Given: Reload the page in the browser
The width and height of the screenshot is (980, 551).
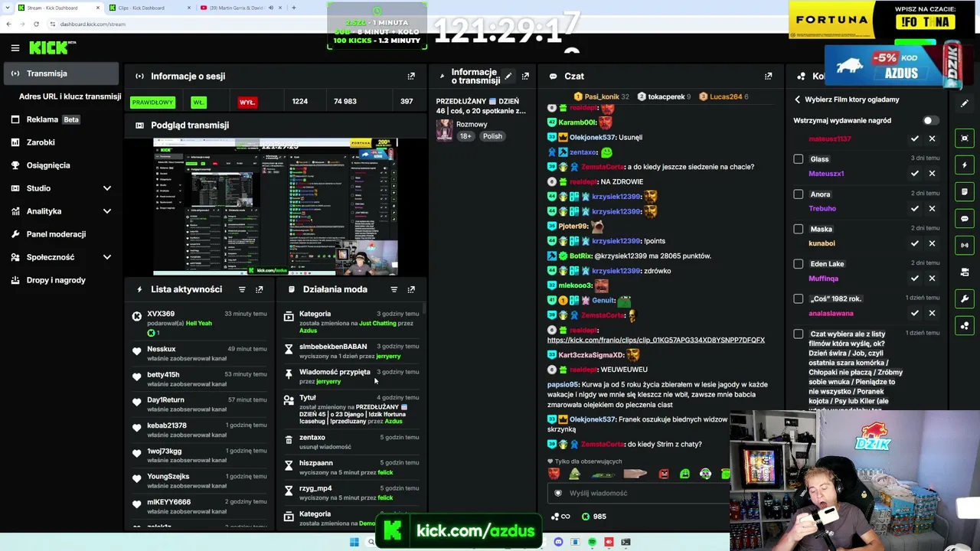Looking at the screenshot, I should [x=36, y=24].
